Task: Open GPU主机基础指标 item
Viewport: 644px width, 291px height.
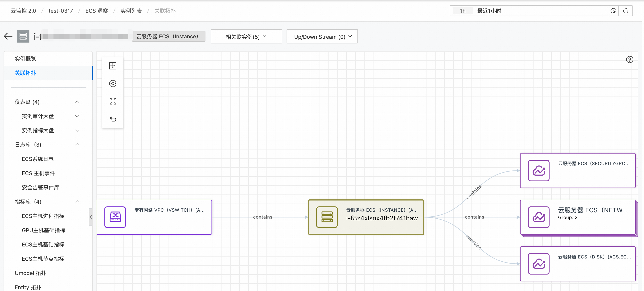Action: pyautogui.click(x=43, y=230)
